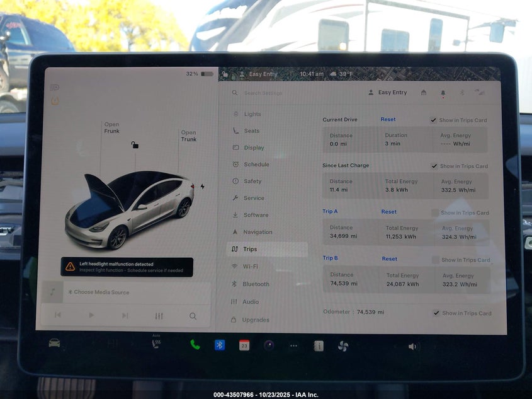Toggle Odometer Show in Trips Card checkbox
This screenshot has width=532, height=399.
click(436, 313)
